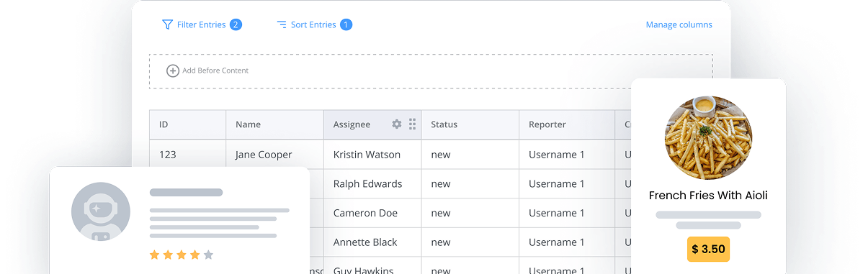Select the Reporter column header
The image size is (868, 274).
coord(567,124)
